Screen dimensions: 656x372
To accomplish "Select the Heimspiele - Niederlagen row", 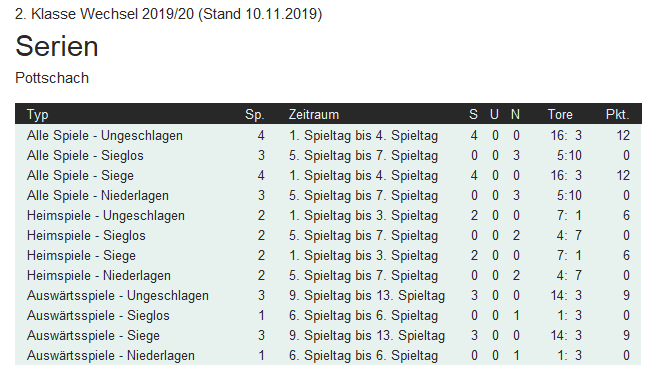I will coord(328,276).
